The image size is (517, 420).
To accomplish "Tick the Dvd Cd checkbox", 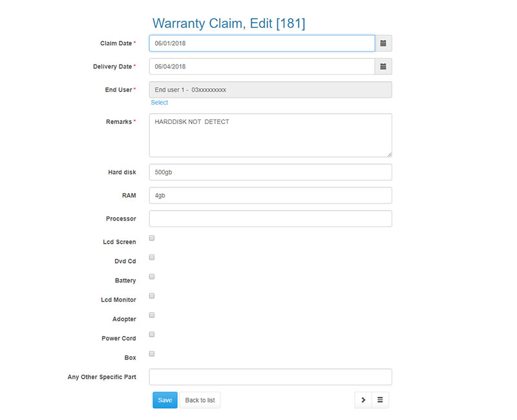I will click(x=152, y=257).
